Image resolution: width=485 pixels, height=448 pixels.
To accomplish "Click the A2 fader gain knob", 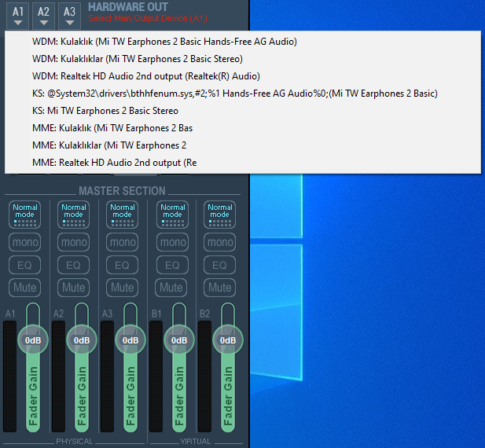I will click(82, 340).
